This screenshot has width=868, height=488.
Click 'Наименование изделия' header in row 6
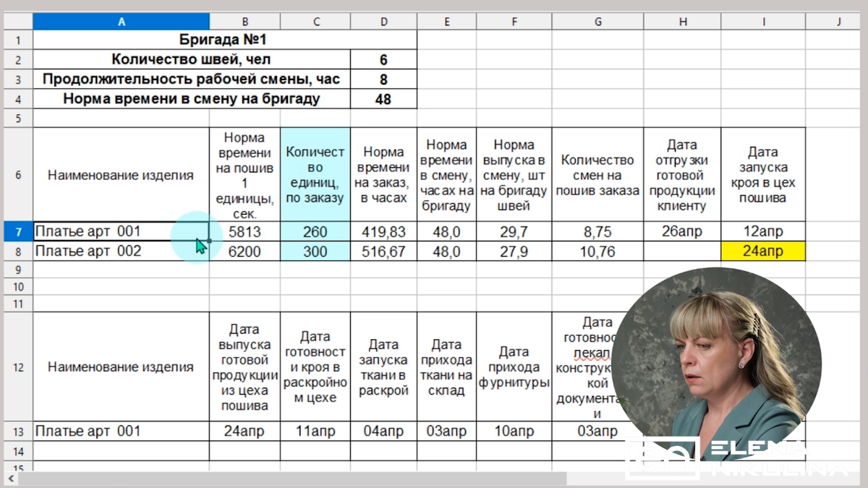[x=122, y=175]
